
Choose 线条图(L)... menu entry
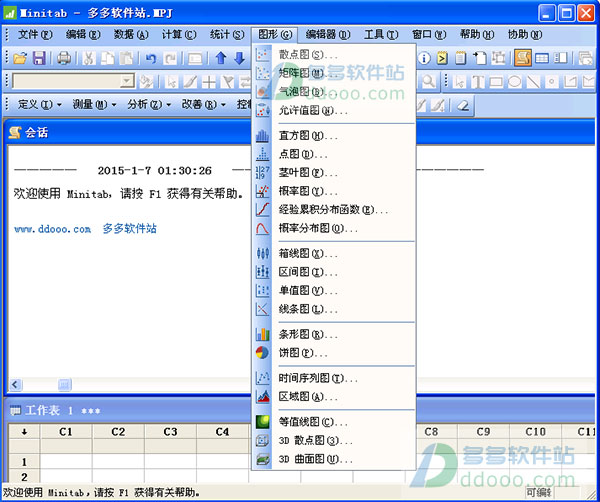pyautogui.click(x=334, y=309)
